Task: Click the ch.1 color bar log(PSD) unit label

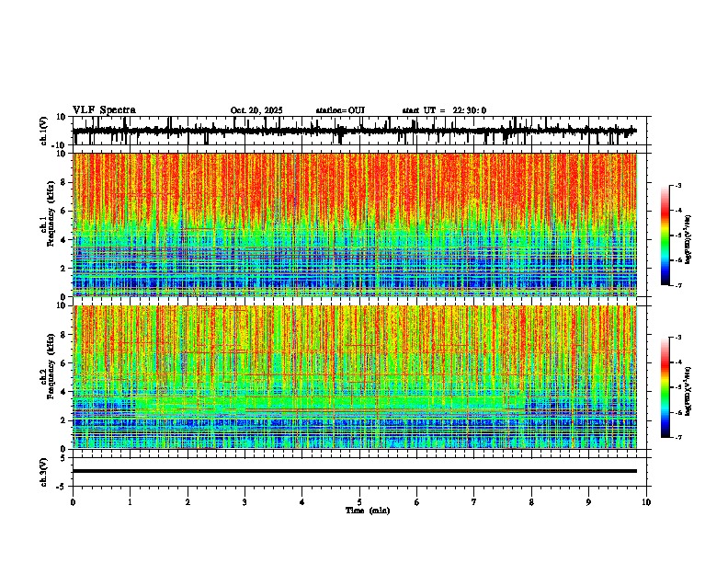Action: [x=688, y=240]
